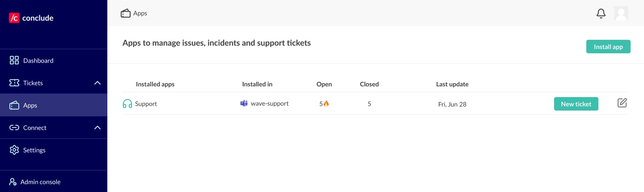Screen dimensions: 644x192
Task: Click the Support app name
Action: [x=146, y=104]
